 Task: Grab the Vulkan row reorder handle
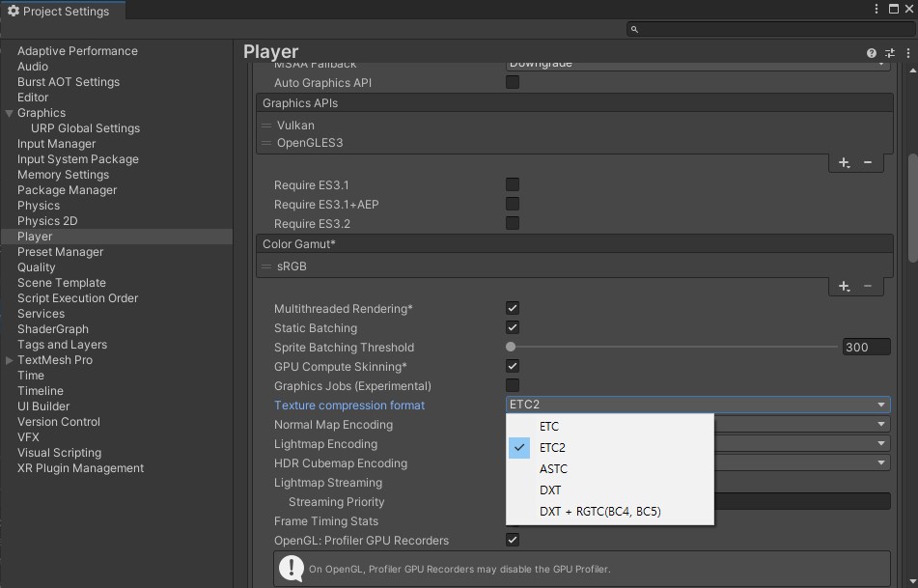point(266,126)
